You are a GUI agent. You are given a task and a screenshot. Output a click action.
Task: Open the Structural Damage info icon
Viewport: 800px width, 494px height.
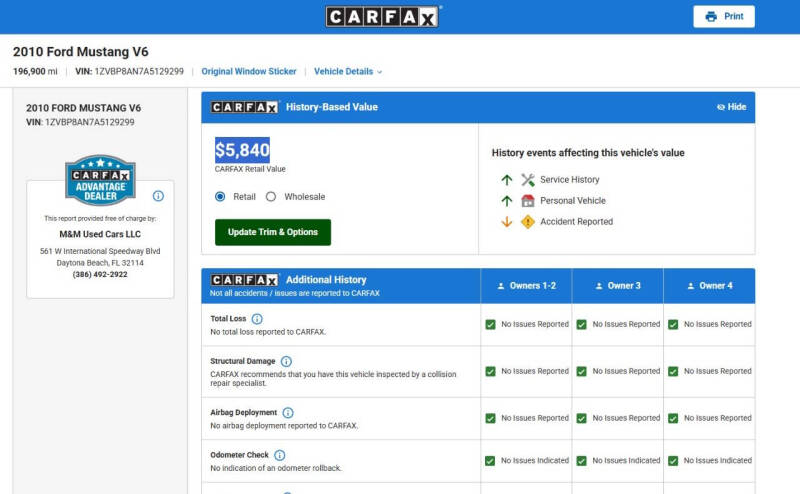pos(286,361)
